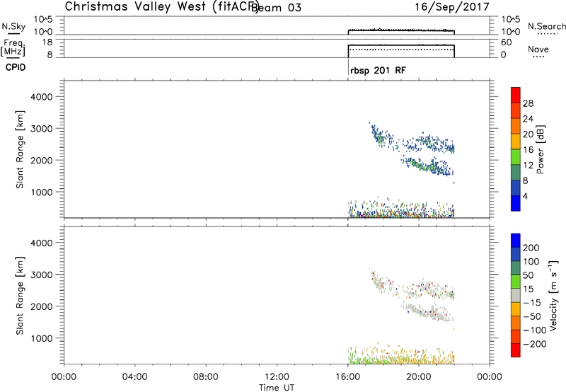Click the Nave legend label

(538, 49)
